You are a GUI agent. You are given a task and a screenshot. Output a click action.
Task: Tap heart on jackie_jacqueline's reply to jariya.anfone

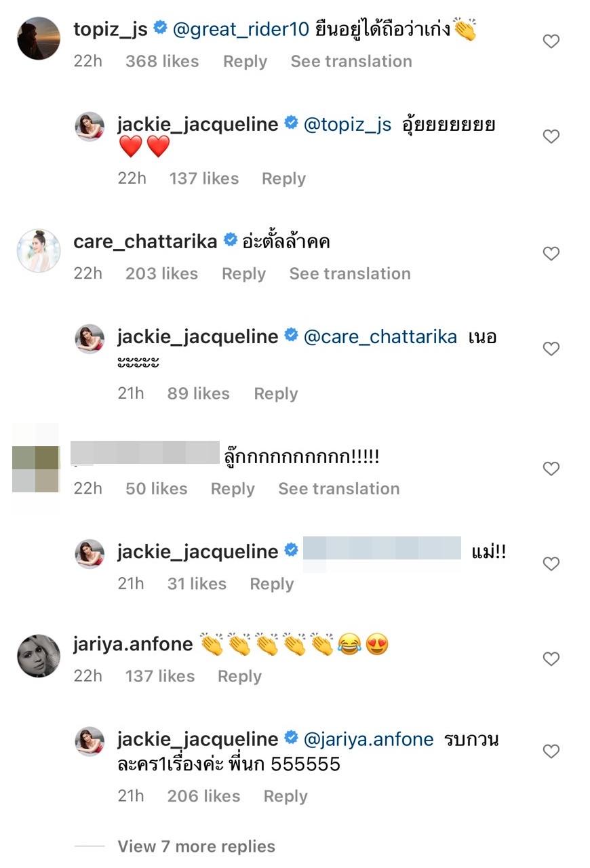[551, 751]
